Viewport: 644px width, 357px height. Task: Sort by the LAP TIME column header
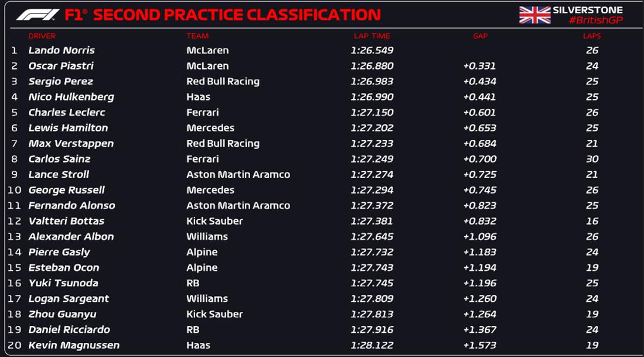[x=372, y=36]
